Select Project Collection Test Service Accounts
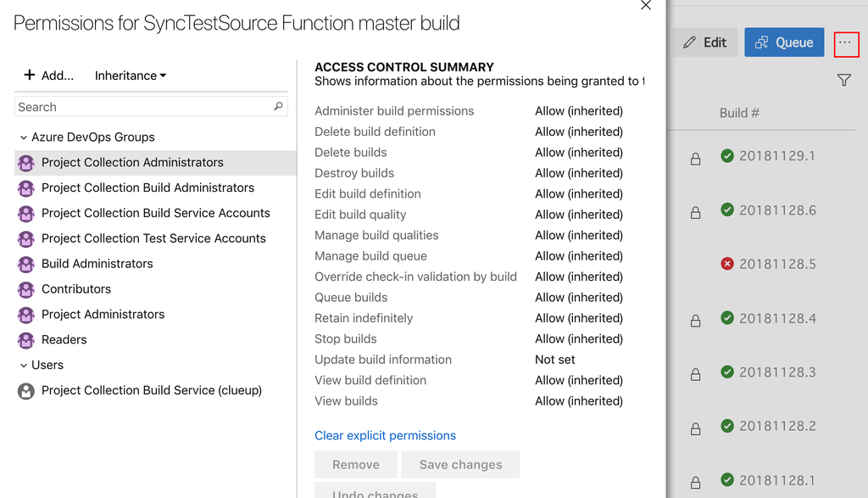 tap(156, 238)
